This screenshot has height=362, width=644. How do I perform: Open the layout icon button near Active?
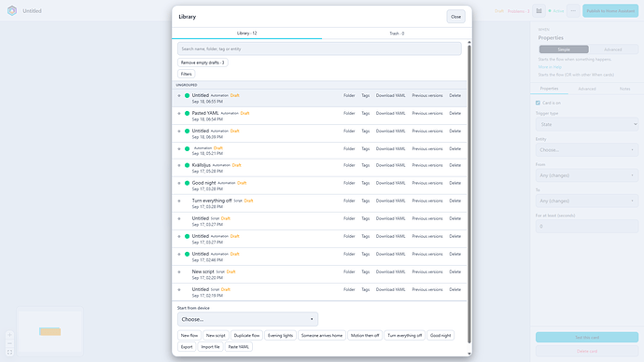[x=539, y=11]
